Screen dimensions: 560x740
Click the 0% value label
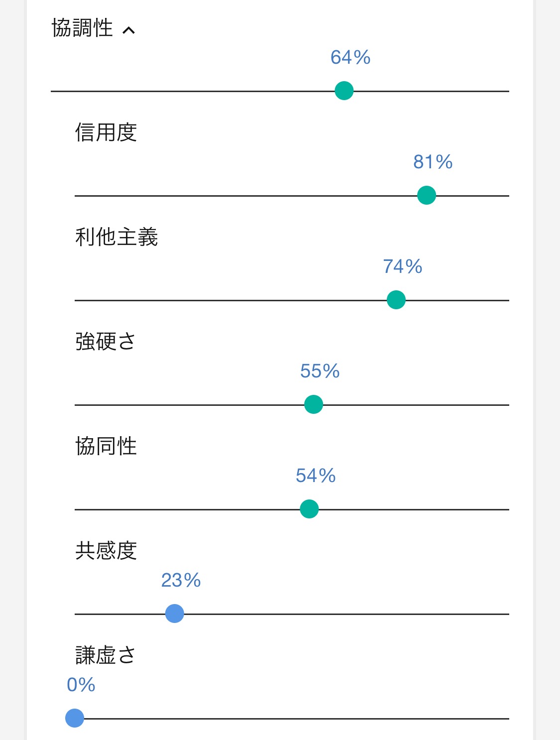point(81,685)
